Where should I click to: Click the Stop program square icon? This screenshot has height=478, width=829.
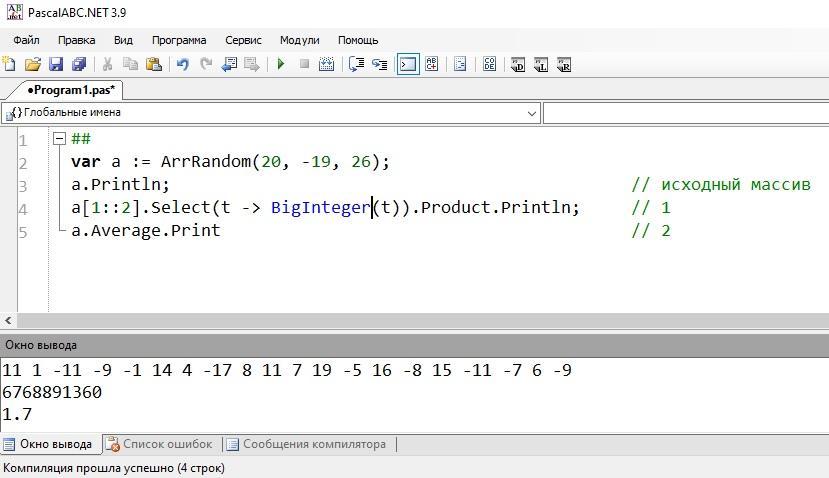click(304, 64)
